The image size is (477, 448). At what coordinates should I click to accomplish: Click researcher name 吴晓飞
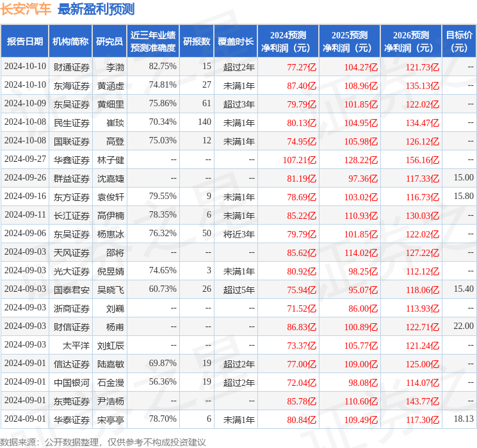click(x=111, y=290)
